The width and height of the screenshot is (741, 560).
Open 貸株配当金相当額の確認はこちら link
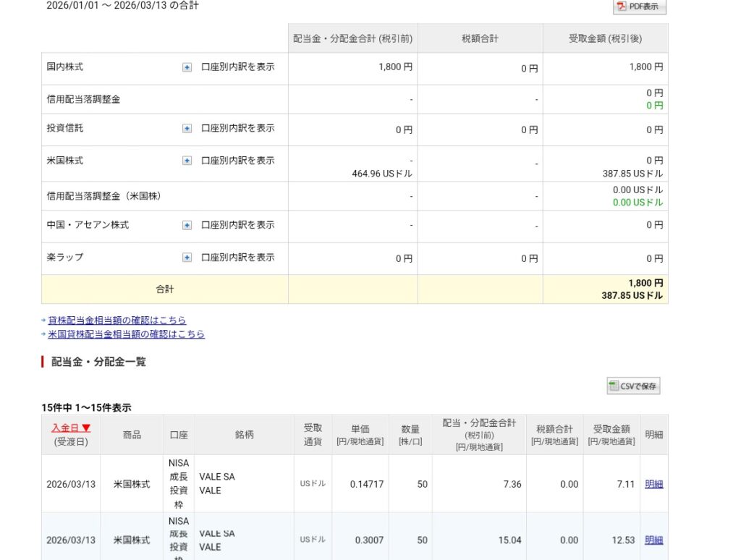point(117,320)
